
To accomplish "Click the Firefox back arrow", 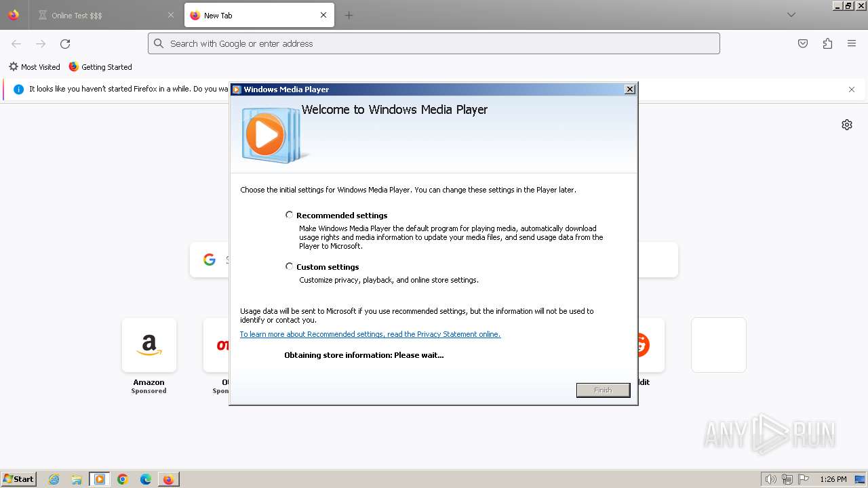I will [x=16, y=43].
